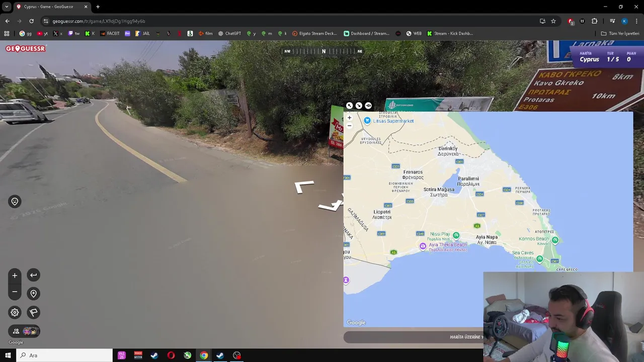The height and width of the screenshot is (362, 644).
Task: View site information icon in address bar
Action: tap(46, 21)
